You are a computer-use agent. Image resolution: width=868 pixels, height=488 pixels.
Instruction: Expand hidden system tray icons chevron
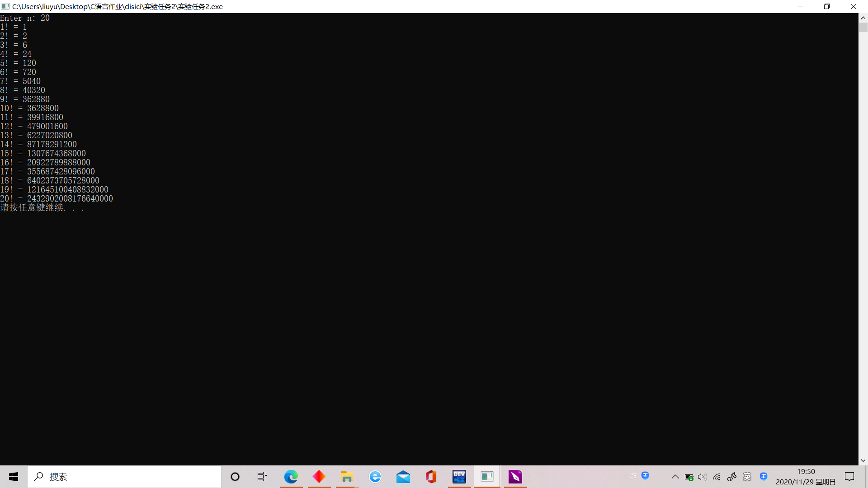675,477
